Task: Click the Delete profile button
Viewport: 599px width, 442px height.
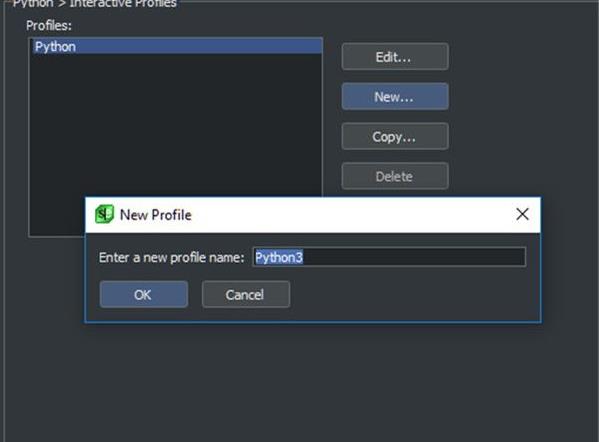Action: pos(395,176)
